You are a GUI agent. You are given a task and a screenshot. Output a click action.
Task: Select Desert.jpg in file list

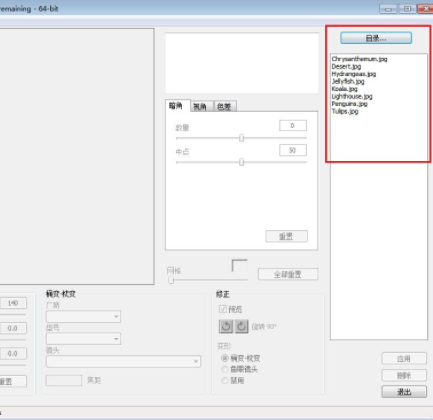[x=346, y=66]
